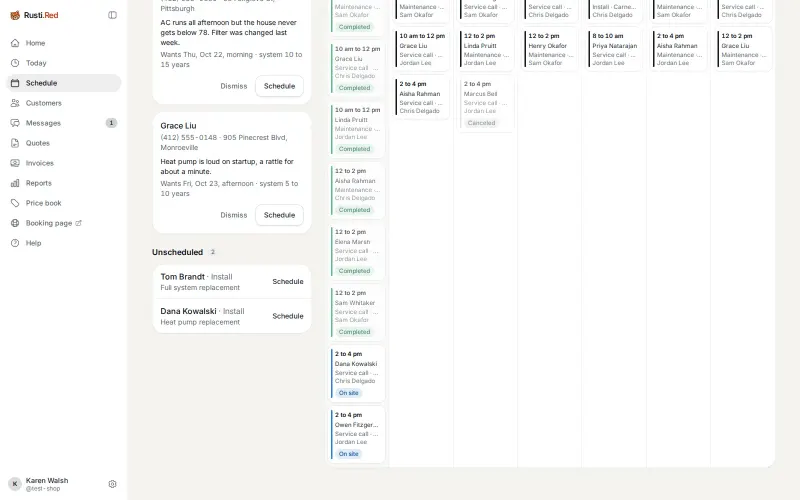Click the Rusti.Red fox logo icon
Viewport: 800px width, 500px height.
point(15,15)
